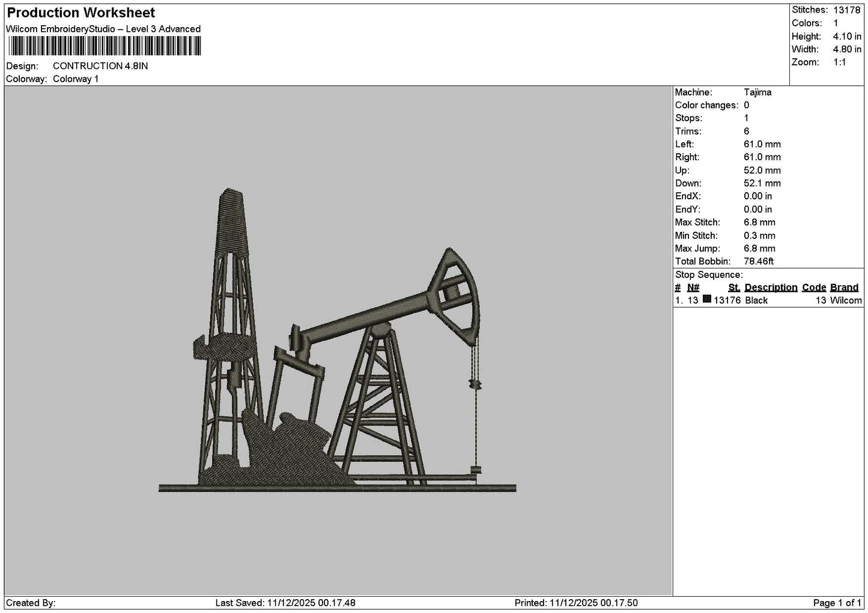Screen dimensions: 868x613
Task: Click the Zoom 1:1 value
Action: point(839,62)
